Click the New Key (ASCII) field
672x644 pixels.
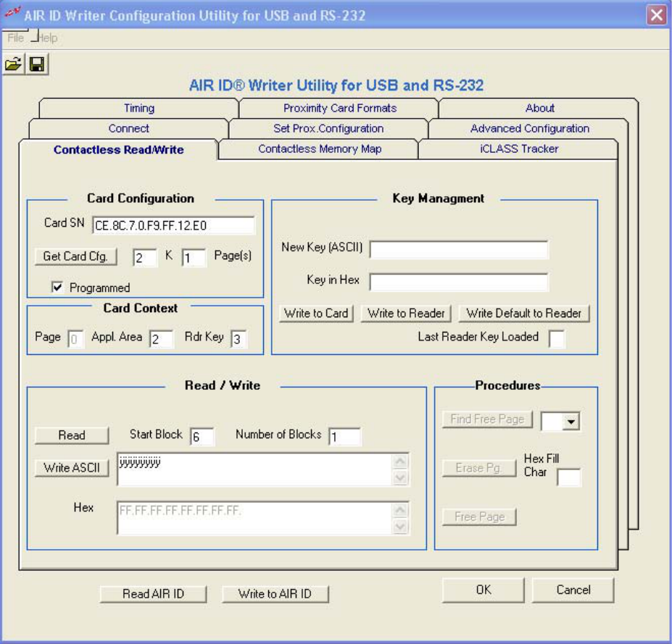click(x=459, y=250)
